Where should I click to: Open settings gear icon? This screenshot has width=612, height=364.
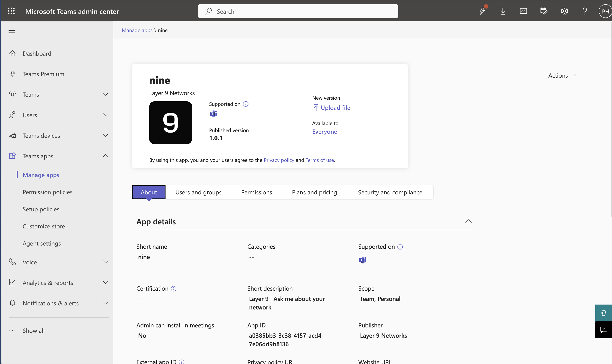coord(565,11)
